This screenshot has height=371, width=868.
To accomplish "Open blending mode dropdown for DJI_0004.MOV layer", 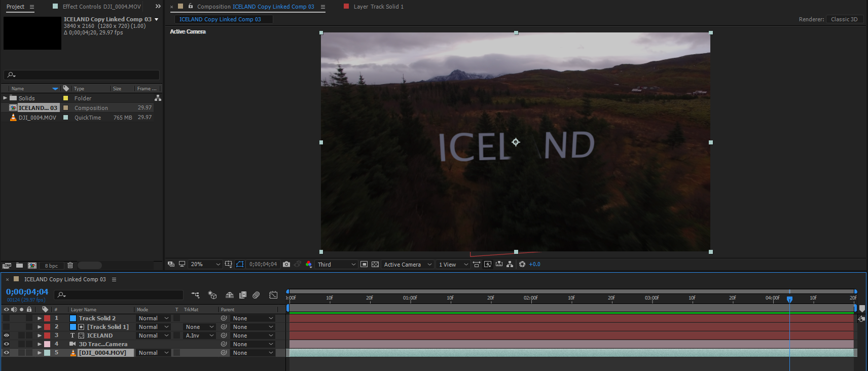I will 154,353.
